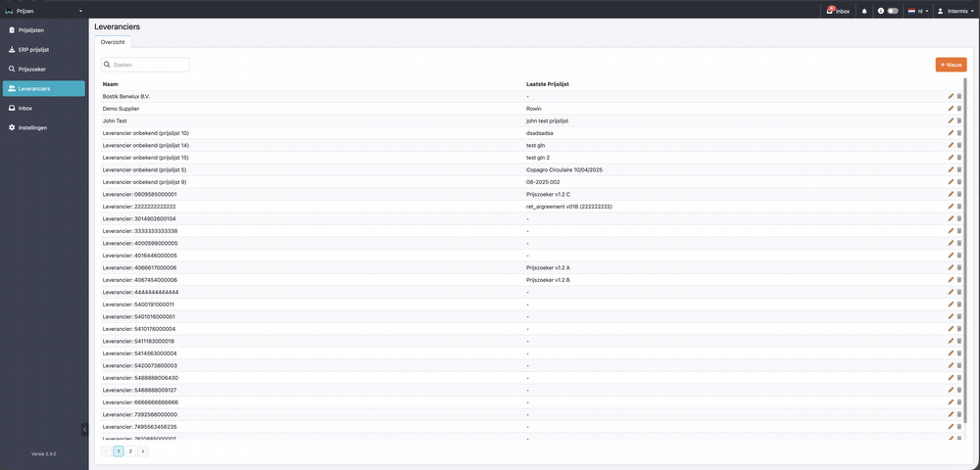This screenshot has width=980, height=470.
Task: Click the notification bell icon
Action: point(863,10)
